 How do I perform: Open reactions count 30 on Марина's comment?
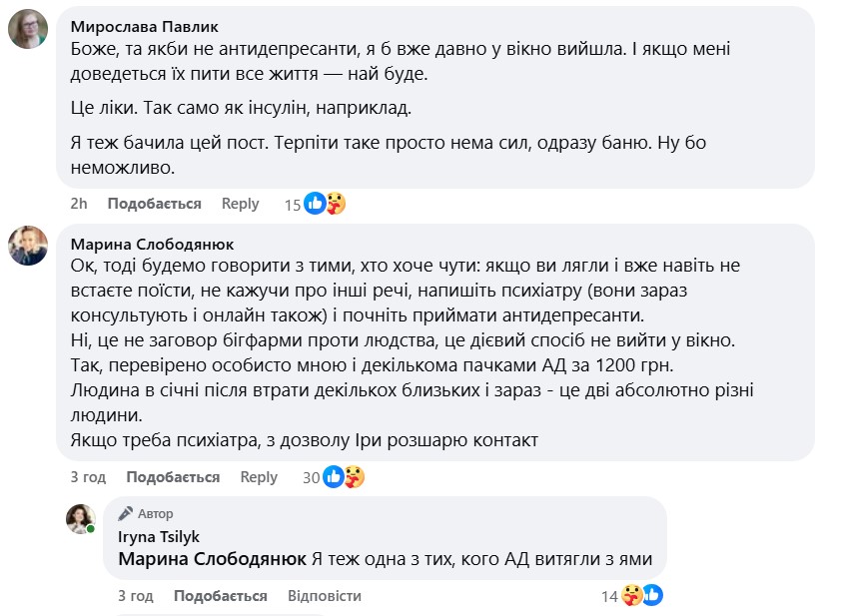click(311, 477)
